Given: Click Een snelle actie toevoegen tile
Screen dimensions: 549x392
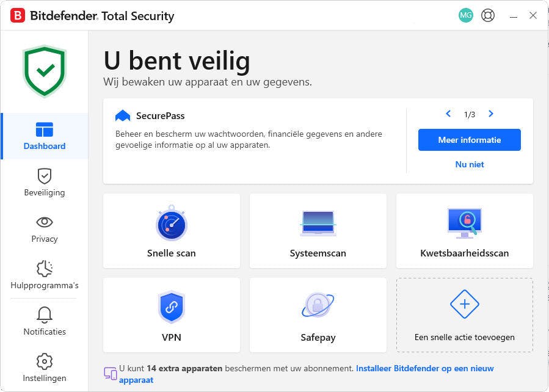Looking at the screenshot, I should [464, 315].
